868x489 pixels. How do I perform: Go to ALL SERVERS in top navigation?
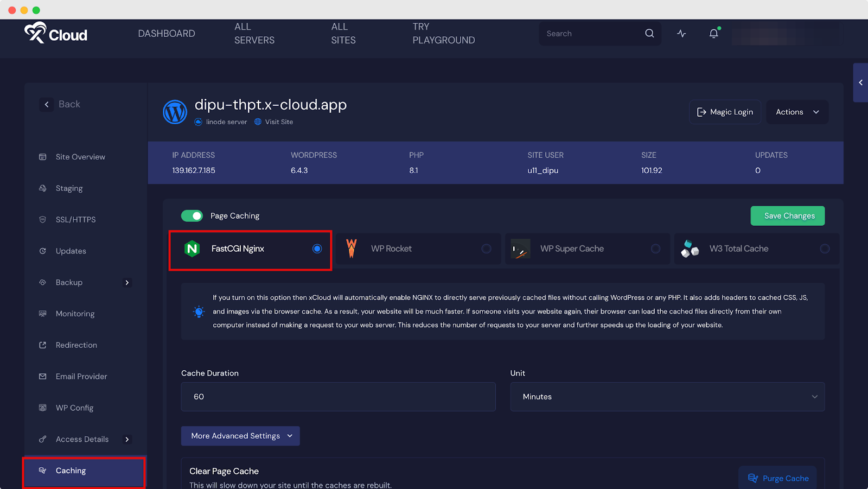254,34
